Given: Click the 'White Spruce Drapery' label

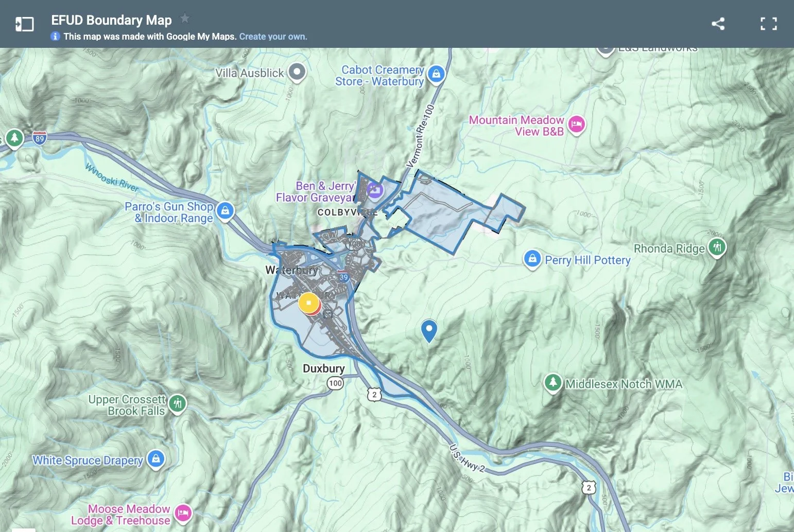Looking at the screenshot, I should pos(88,460).
